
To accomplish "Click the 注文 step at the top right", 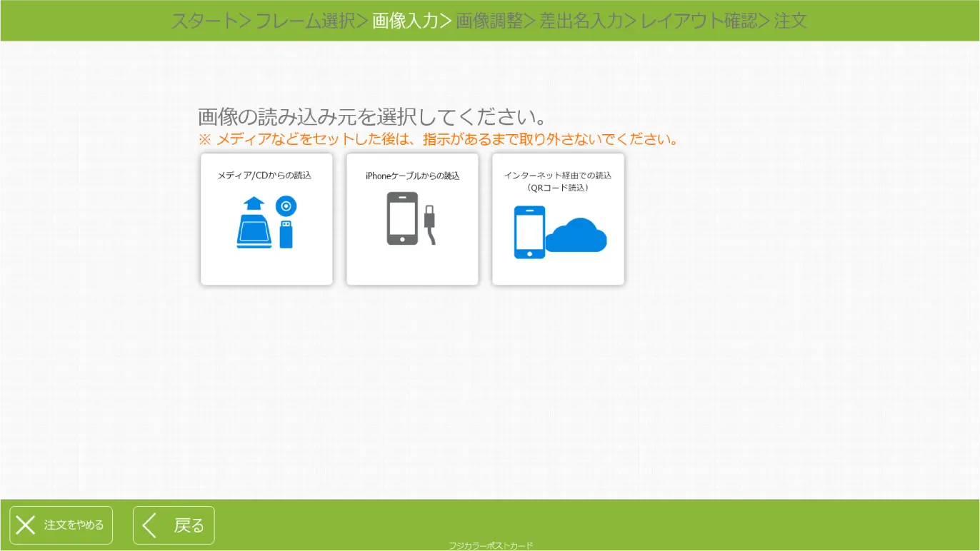I will (793, 21).
